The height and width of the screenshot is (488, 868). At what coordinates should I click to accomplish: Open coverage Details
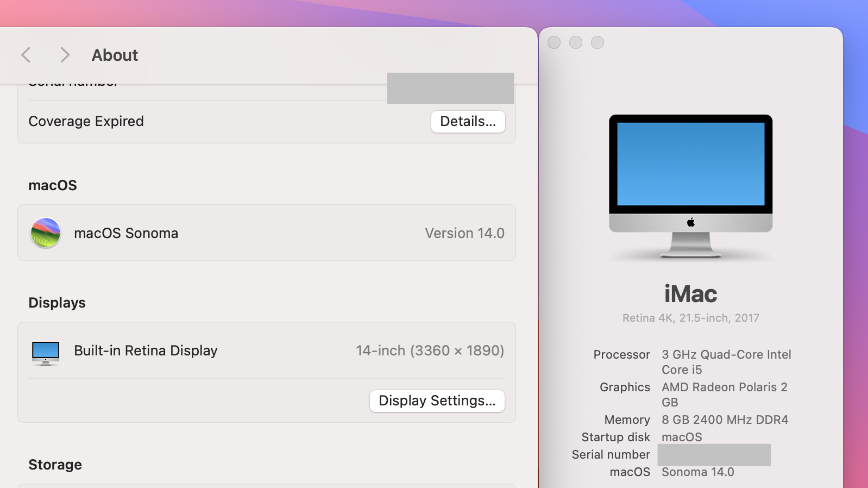(468, 122)
